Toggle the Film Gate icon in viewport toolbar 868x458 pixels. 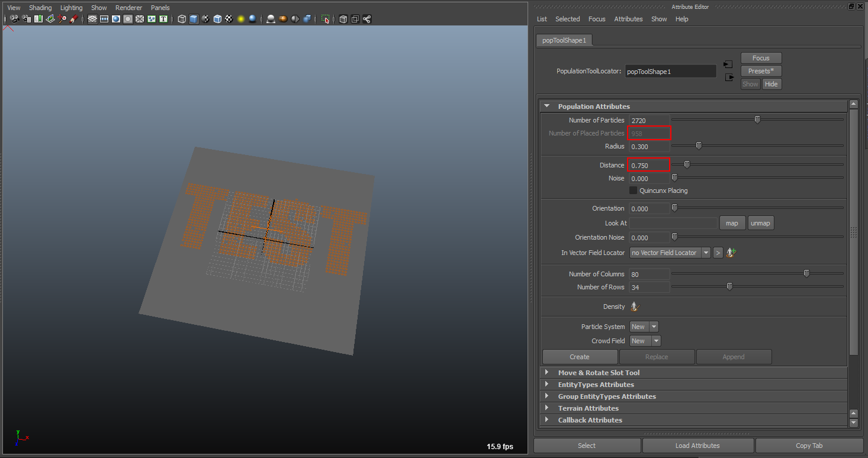104,19
